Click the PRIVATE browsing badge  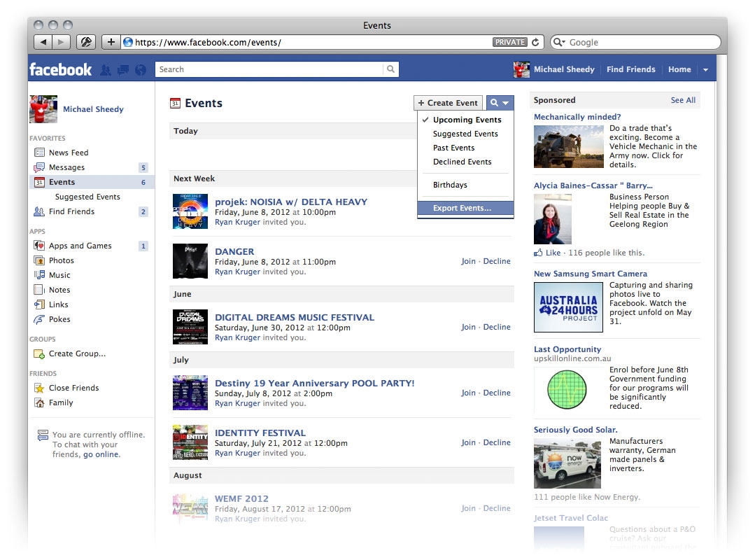point(510,42)
